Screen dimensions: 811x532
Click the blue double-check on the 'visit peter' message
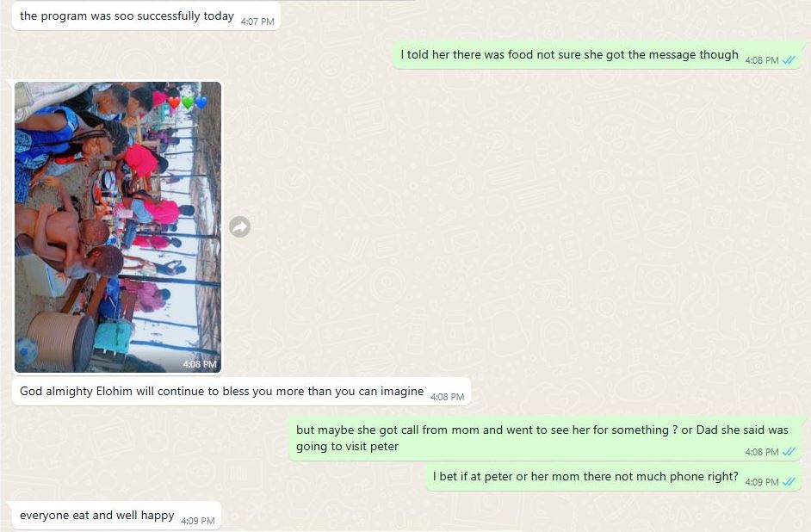click(x=789, y=451)
